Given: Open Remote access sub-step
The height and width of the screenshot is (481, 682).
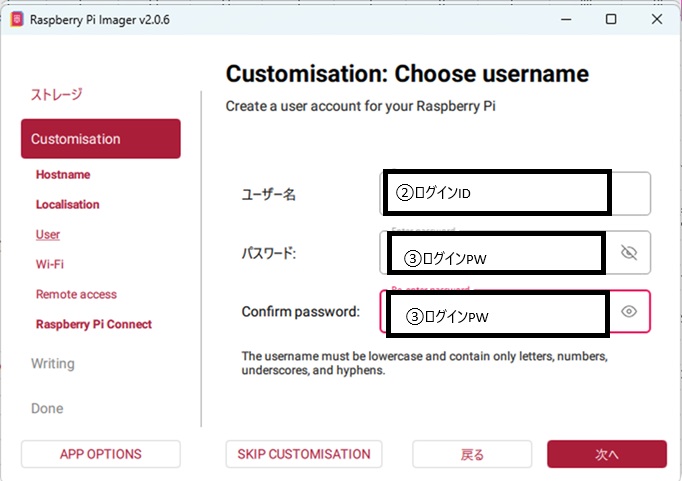Looking at the screenshot, I should pyautogui.click(x=76, y=294).
